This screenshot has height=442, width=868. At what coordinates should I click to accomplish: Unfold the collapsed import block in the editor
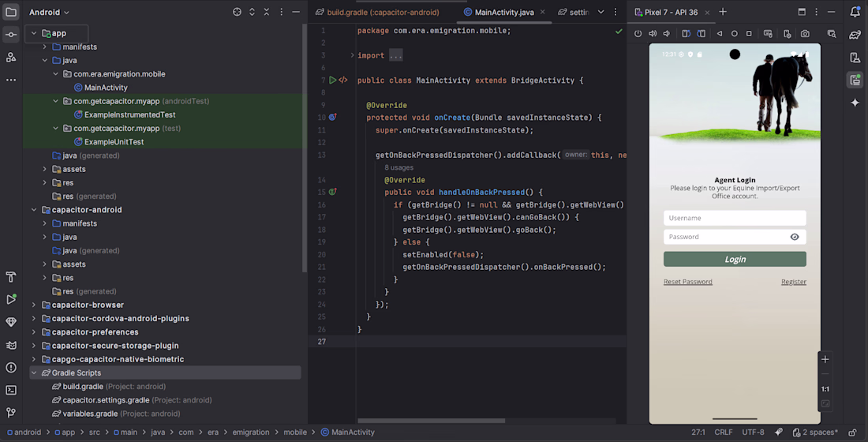[352, 55]
